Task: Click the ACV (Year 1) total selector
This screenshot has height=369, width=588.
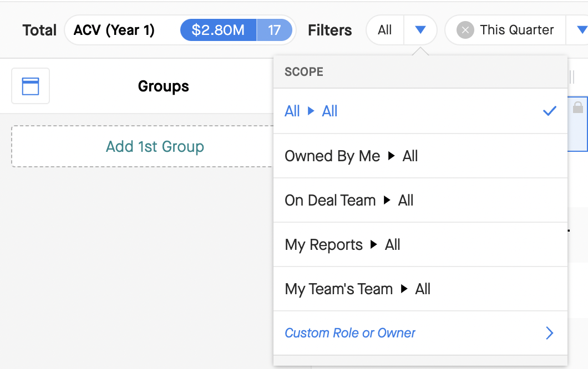Action: [114, 30]
